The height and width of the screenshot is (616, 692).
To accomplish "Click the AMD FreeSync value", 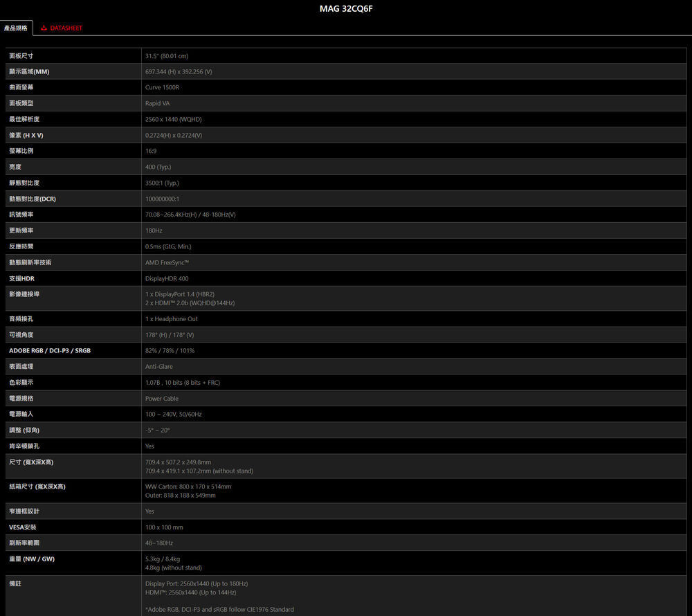I will point(167,262).
